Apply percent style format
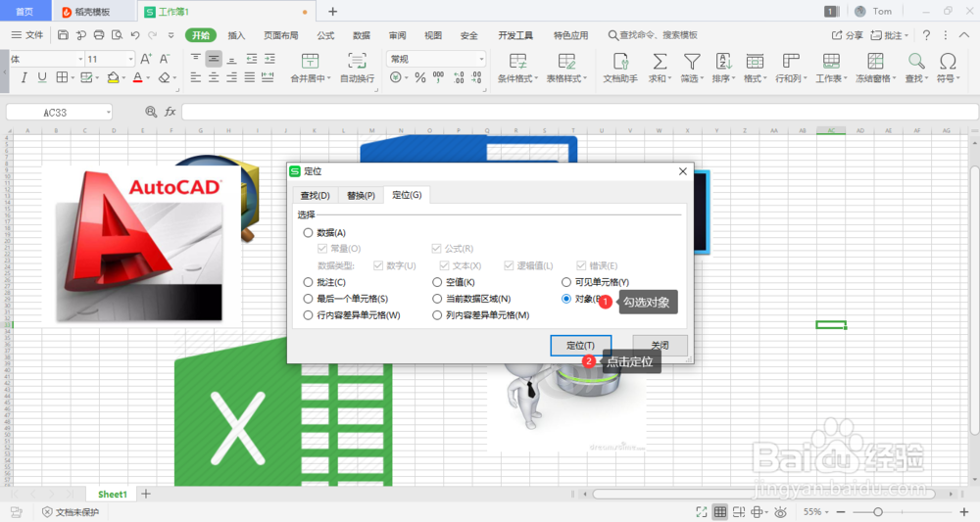The width and height of the screenshot is (980, 522). pyautogui.click(x=420, y=77)
